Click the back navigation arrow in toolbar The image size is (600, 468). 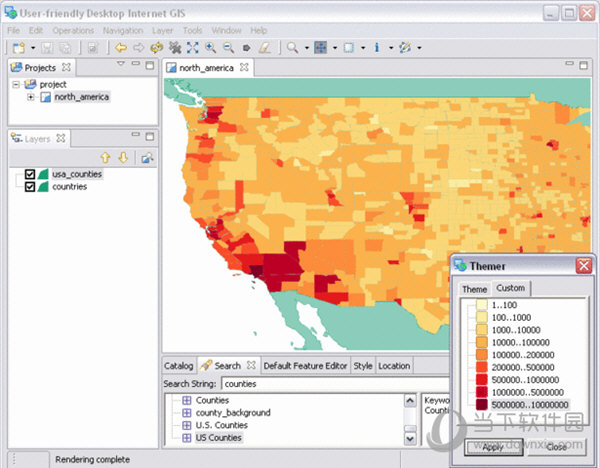[120, 47]
